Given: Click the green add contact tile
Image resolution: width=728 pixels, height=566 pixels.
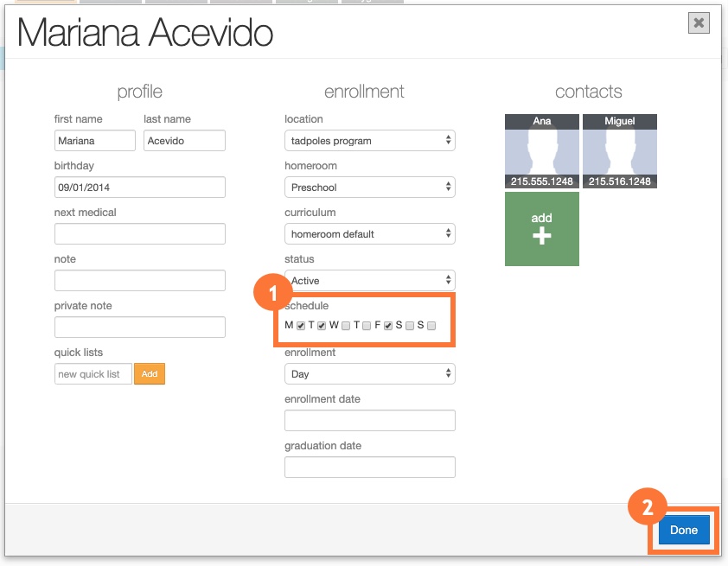Looking at the screenshot, I should (542, 229).
